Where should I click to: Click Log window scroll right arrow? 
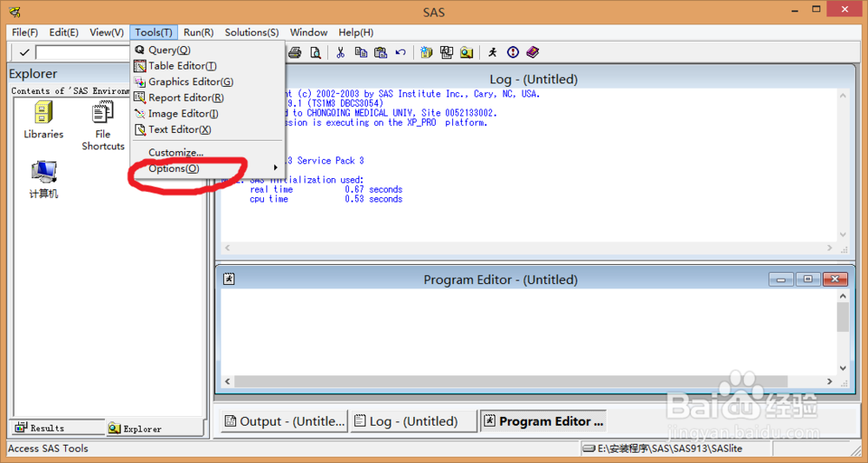click(829, 248)
